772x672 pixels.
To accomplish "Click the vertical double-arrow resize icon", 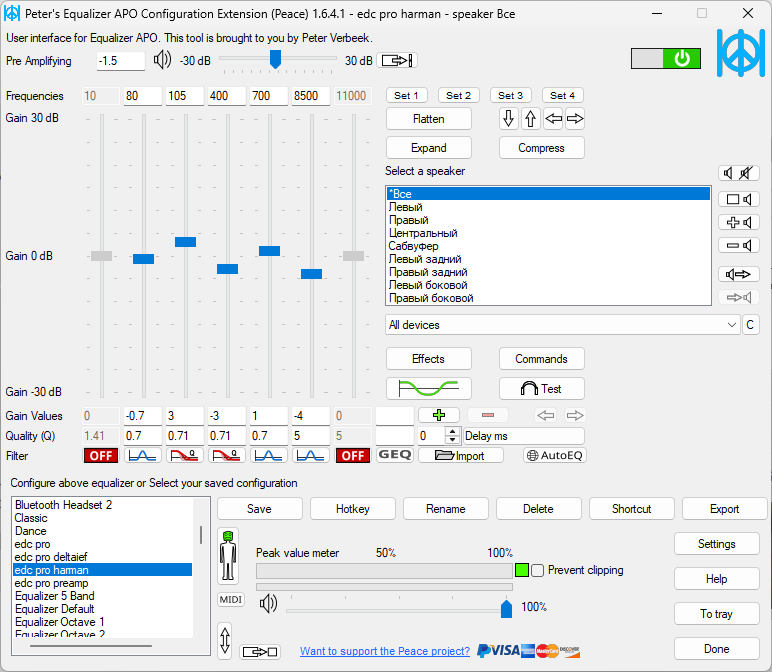I will (x=225, y=640).
